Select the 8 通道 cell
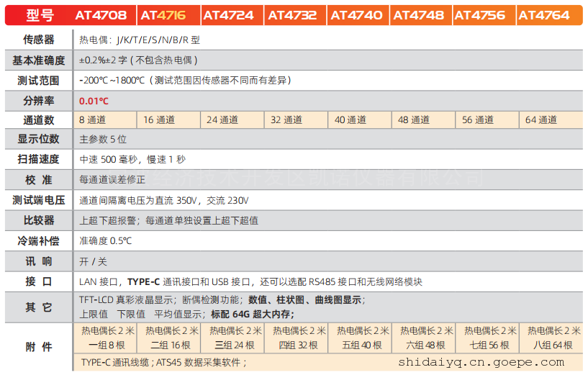This screenshot has width=588, height=375. tap(93, 120)
